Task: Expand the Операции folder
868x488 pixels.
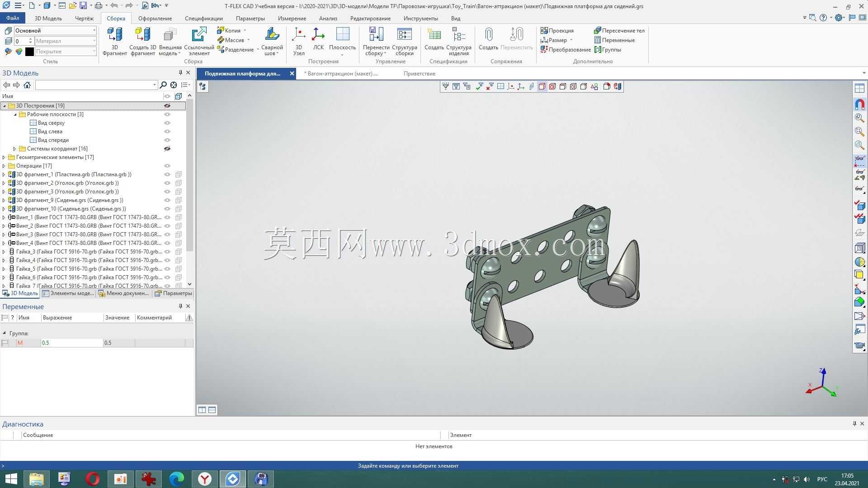Action: pyautogui.click(x=4, y=166)
